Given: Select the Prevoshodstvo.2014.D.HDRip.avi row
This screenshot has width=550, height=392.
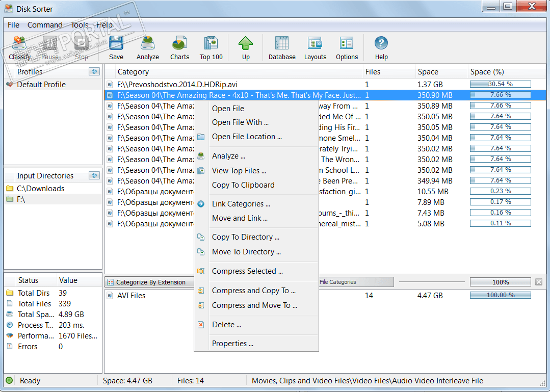Looking at the screenshot, I should (325, 85).
